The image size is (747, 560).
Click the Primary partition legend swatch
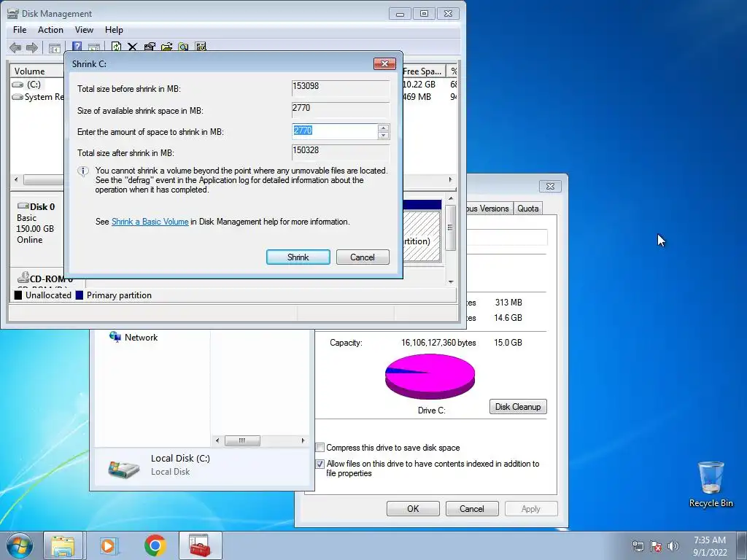(80, 295)
